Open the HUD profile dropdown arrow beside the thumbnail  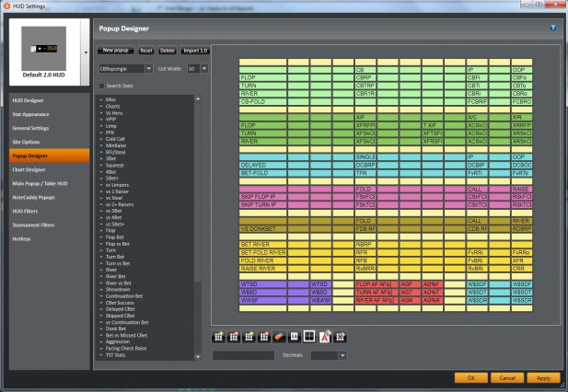tap(86, 52)
